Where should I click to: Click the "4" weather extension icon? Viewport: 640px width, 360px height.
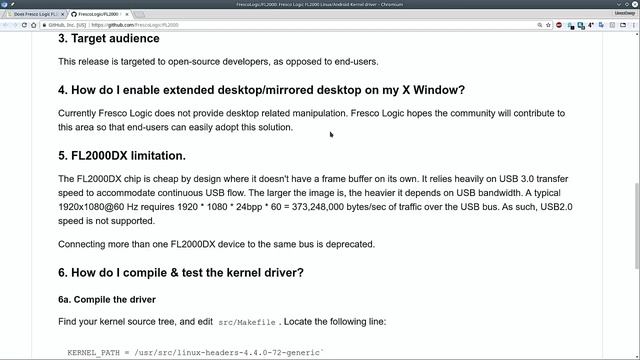(591, 25)
